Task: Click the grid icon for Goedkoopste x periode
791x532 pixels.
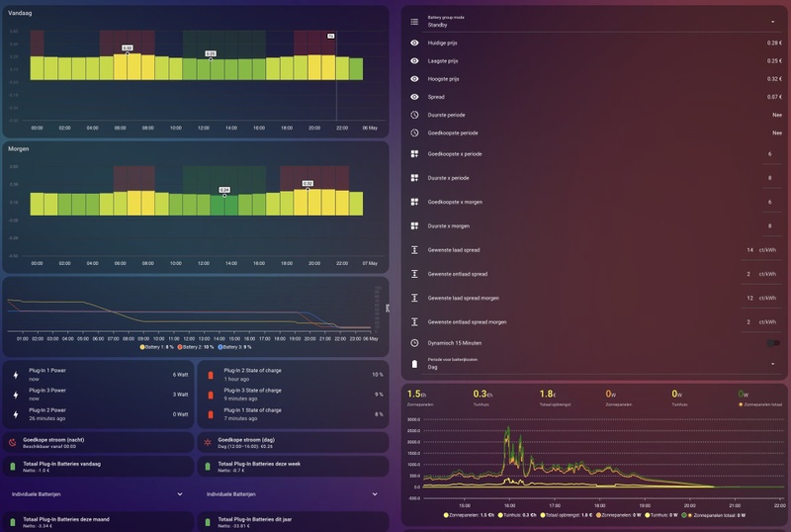Action: tap(414, 154)
